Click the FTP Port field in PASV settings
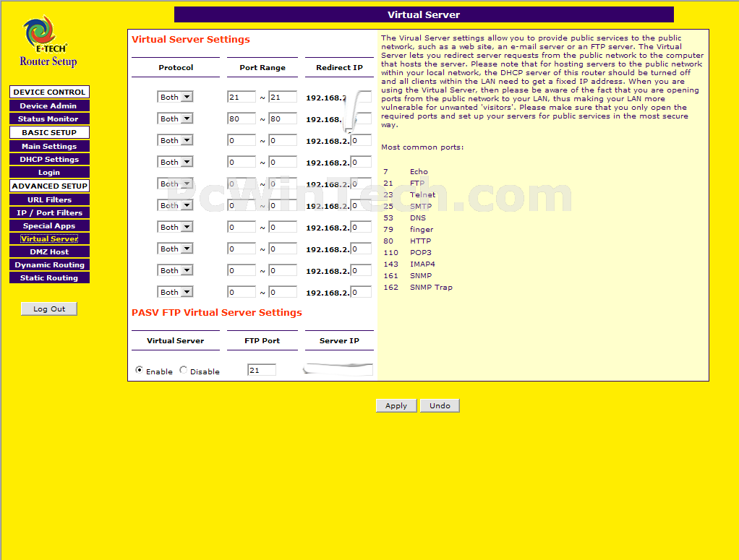This screenshot has height=560, width=739. (262, 370)
